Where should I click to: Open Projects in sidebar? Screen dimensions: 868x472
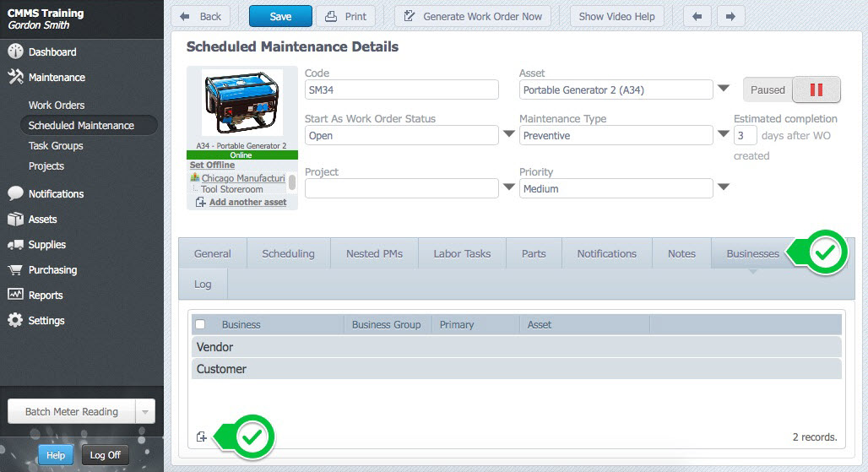click(46, 166)
